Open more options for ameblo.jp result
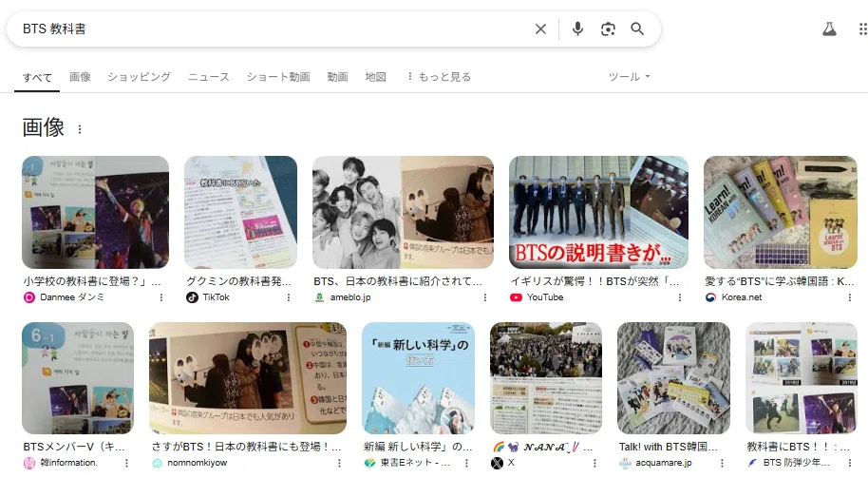The image size is (868, 478). [x=485, y=297]
